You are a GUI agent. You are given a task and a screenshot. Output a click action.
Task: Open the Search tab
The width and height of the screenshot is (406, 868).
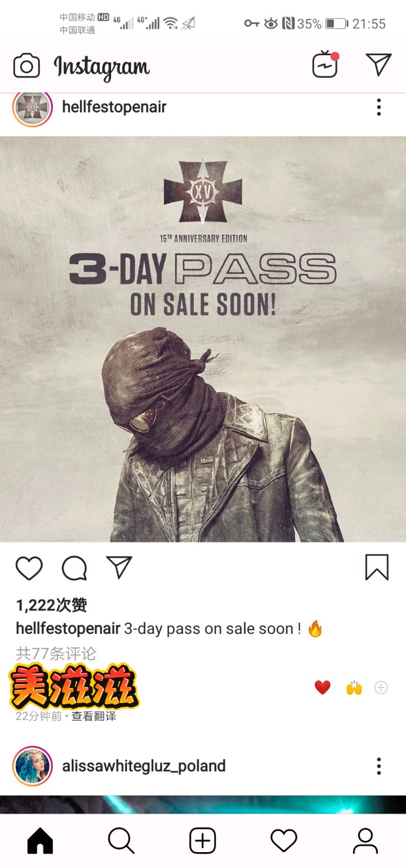tap(121, 842)
